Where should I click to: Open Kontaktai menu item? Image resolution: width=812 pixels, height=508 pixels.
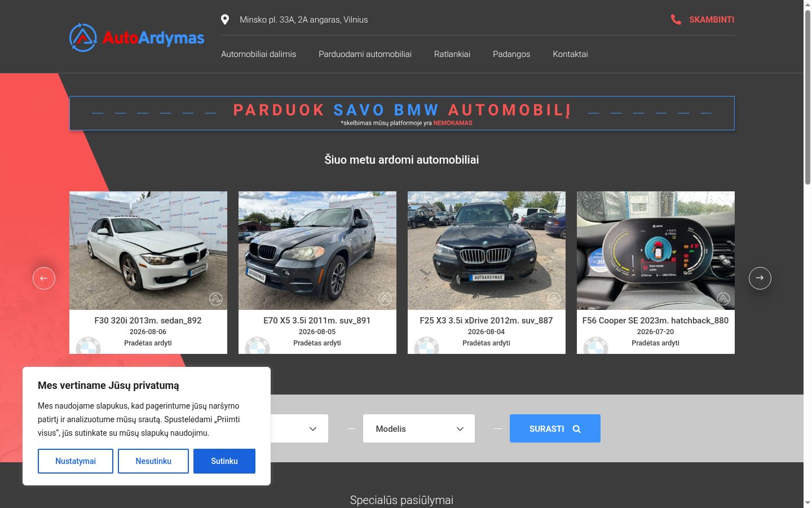point(570,54)
